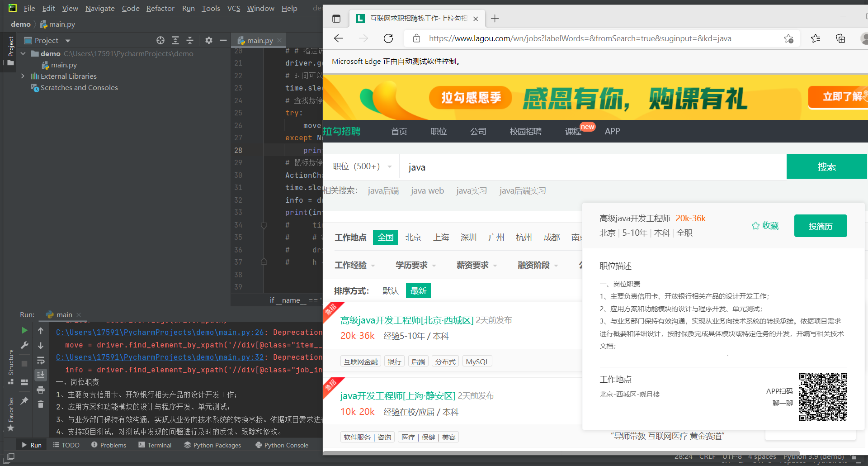Expand the 薪资要求 filter dropdown
Image resolution: width=868 pixels, height=466 pixels.
coord(476,265)
